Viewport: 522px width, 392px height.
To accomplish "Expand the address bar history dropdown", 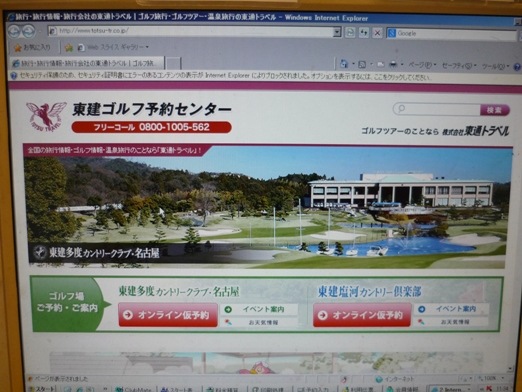I will coord(337,32).
